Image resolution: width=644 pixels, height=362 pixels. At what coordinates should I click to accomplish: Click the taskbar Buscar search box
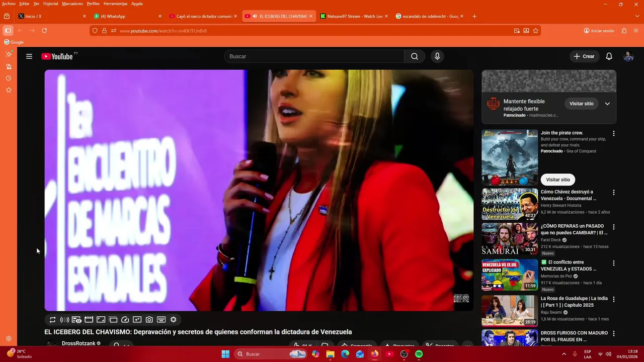coord(272,354)
